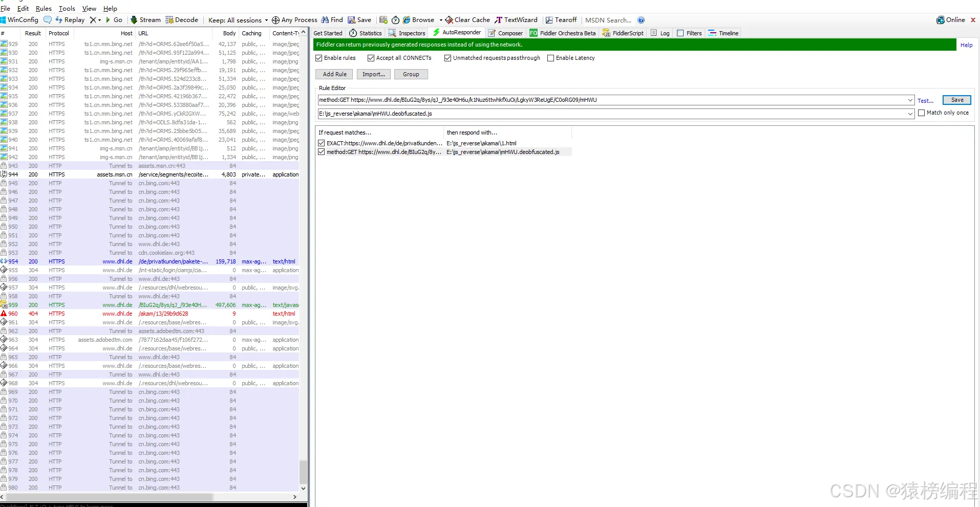Open the Edit menu
This screenshot has width=980, height=507.
click(23, 8)
